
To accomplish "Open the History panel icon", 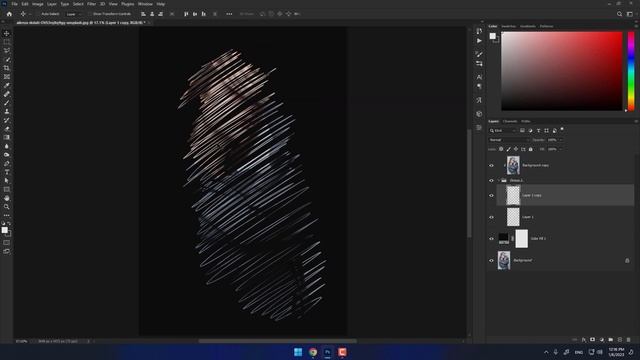I will tap(479, 31).
